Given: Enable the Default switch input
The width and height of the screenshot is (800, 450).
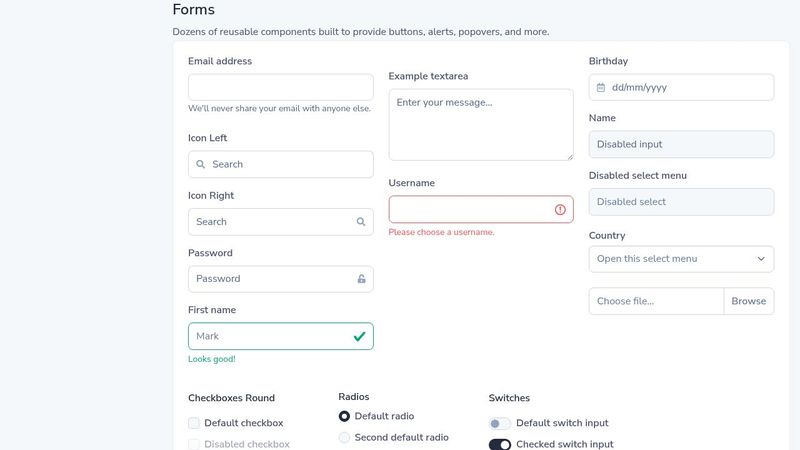Looking at the screenshot, I should 500,423.
